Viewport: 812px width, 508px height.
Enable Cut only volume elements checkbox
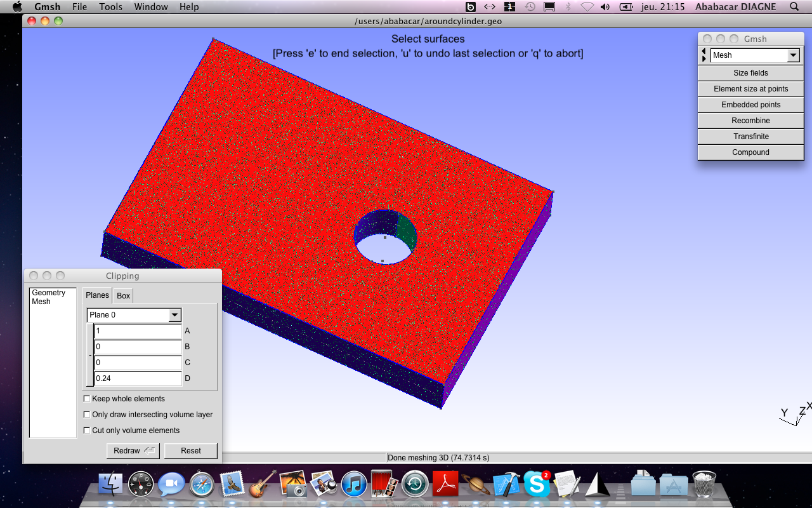pyautogui.click(x=87, y=431)
